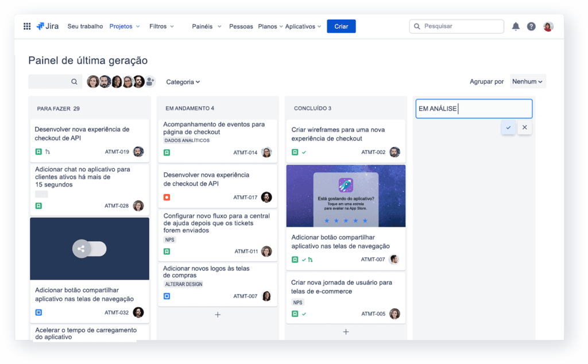Image resolution: width=588 pixels, height=364 pixels.
Task: Open the notifications bell
Action: click(x=516, y=26)
